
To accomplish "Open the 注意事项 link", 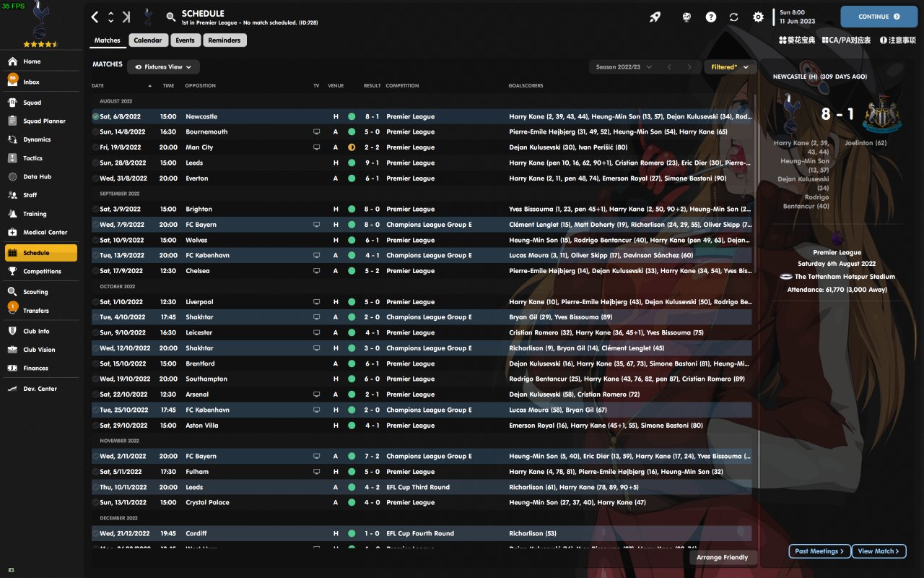I will coord(898,40).
